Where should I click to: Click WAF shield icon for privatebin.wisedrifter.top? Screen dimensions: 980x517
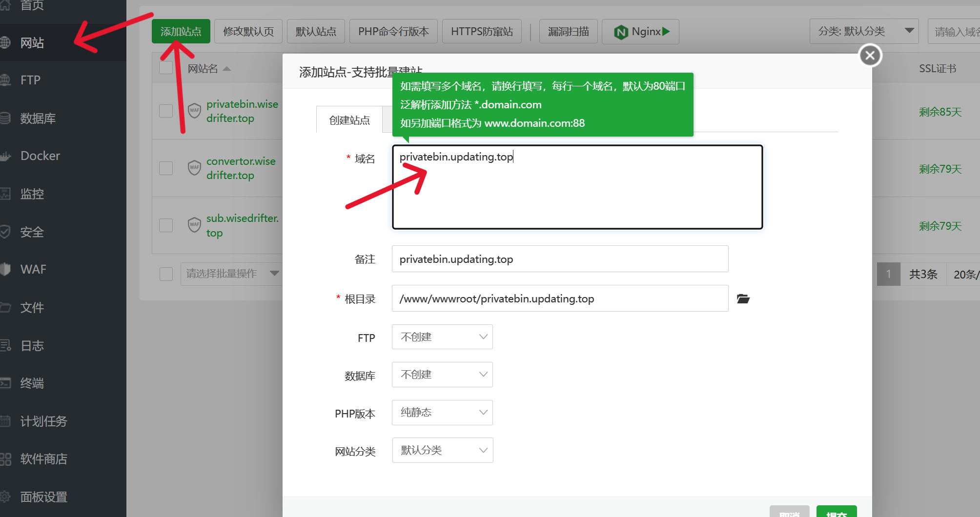(x=194, y=110)
